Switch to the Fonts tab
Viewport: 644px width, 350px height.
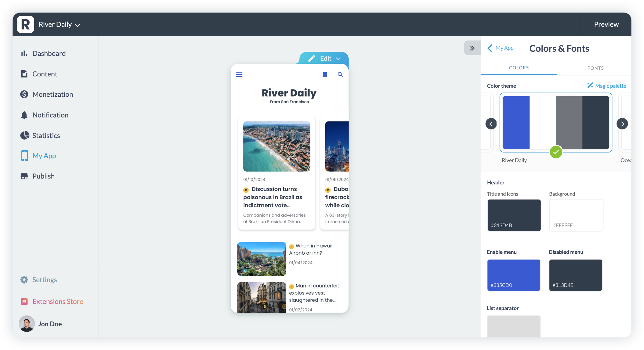point(595,68)
